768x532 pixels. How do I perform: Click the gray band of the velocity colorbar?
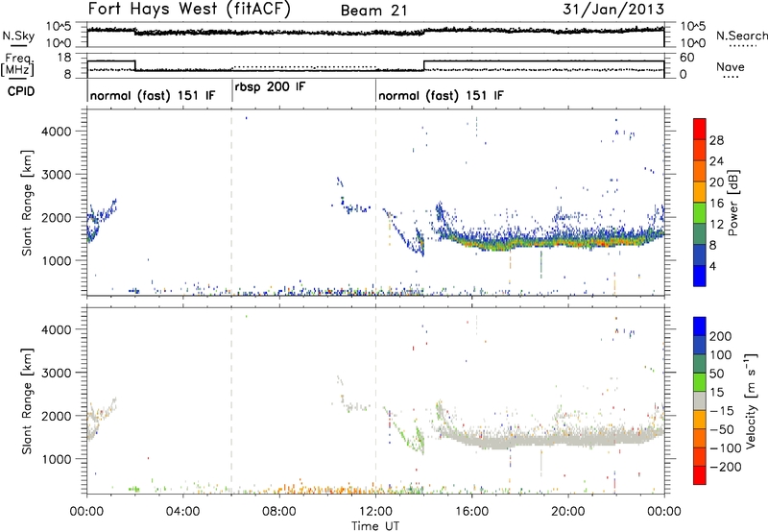[x=700, y=400]
